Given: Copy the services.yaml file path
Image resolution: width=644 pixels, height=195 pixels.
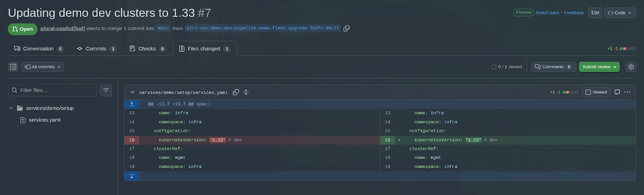Looking at the screenshot, I should 236,92.
